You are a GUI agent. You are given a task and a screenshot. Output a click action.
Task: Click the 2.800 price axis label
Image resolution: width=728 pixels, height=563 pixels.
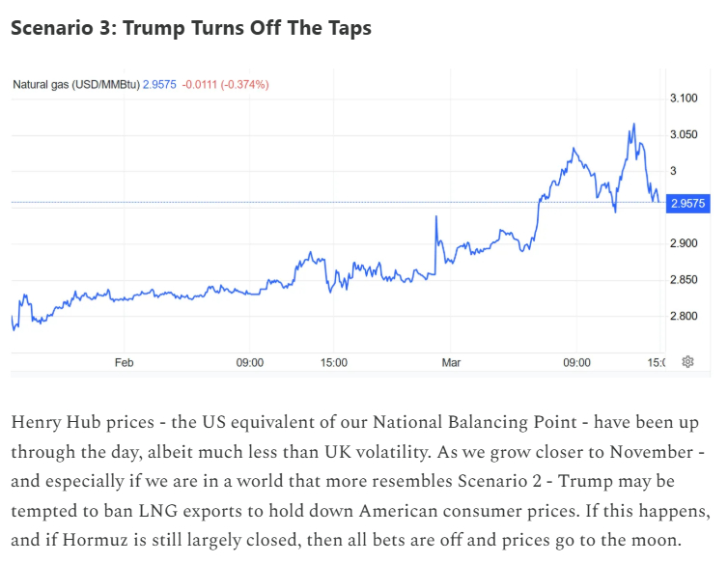(683, 316)
